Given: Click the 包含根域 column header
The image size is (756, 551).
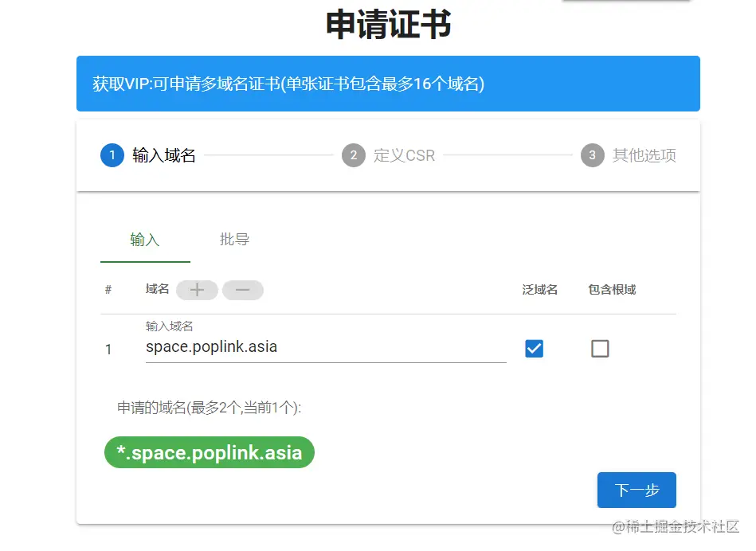Looking at the screenshot, I should coord(612,289).
